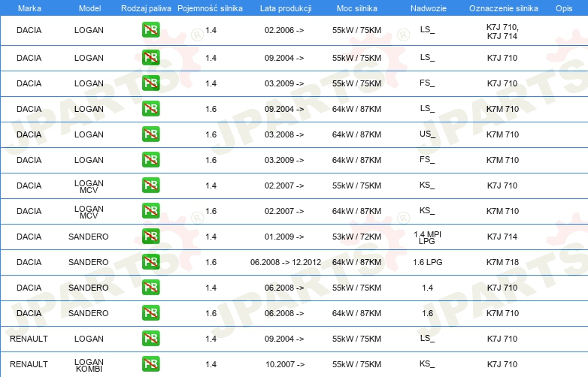Screen dimensions: 588x377
Task: Click fuel icon in Dacia Logan 1.6 09.2004 row
Action: pos(150,109)
